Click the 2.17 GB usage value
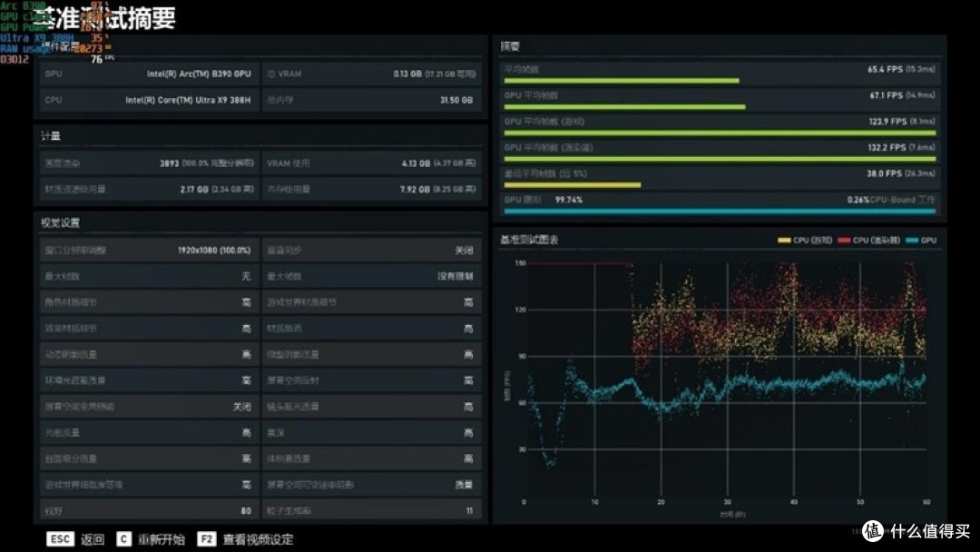Image resolution: width=980 pixels, height=552 pixels. (x=194, y=190)
